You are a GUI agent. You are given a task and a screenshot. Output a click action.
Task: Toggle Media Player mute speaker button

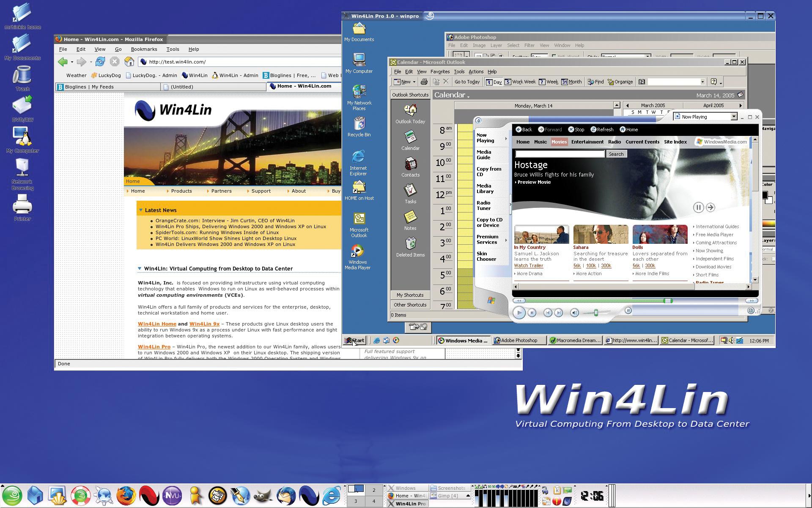click(x=574, y=313)
